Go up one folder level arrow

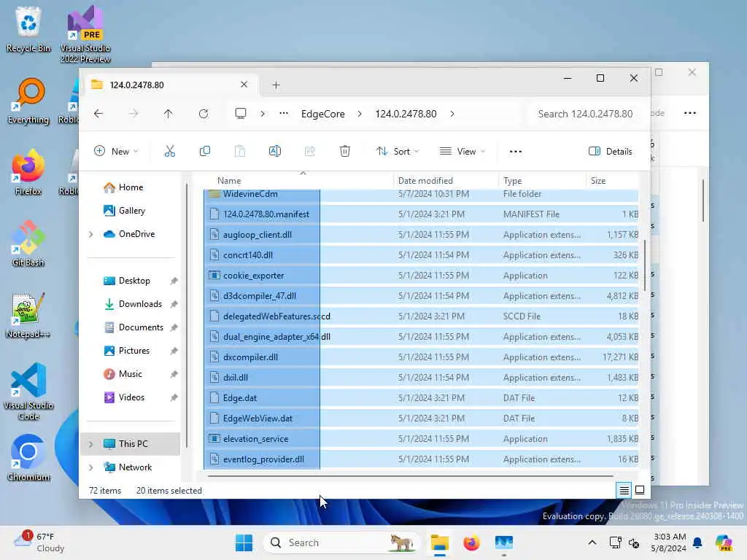pyautogui.click(x=169, y=114)
